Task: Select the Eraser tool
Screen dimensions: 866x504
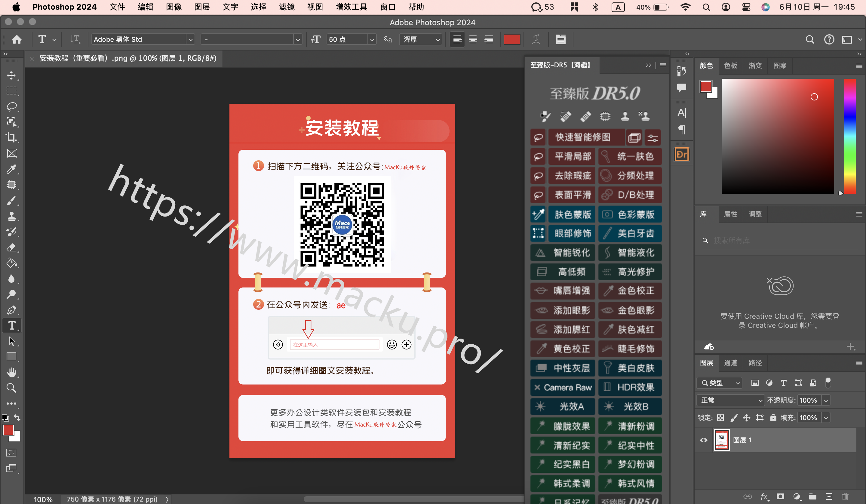Action: pos(12,247)
